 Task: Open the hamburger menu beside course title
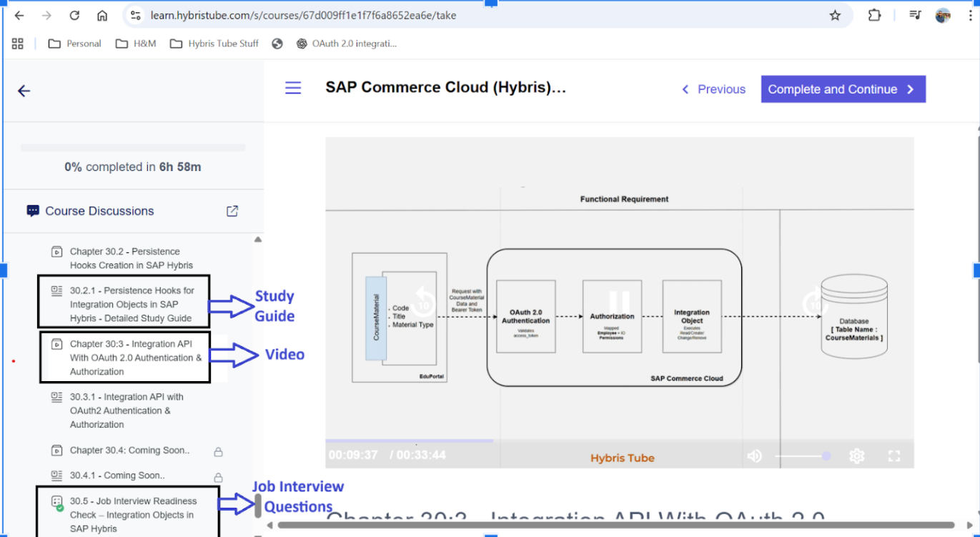[x=293, y=88]
